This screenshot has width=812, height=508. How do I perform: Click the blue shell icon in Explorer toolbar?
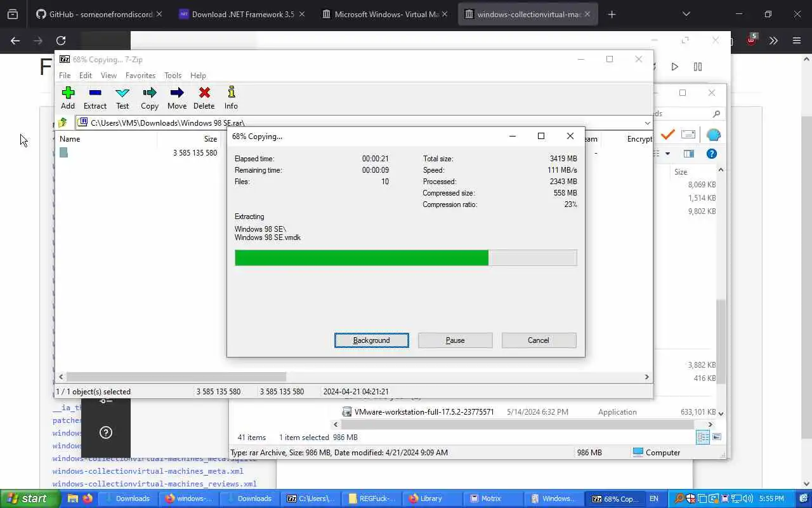[x=714, y=135]
